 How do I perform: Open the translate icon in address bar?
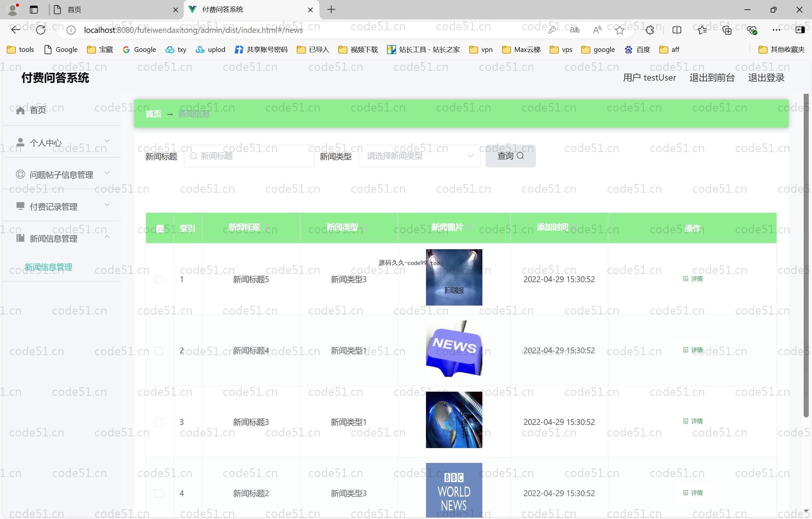pyautogui.click(x=575, y=30)
